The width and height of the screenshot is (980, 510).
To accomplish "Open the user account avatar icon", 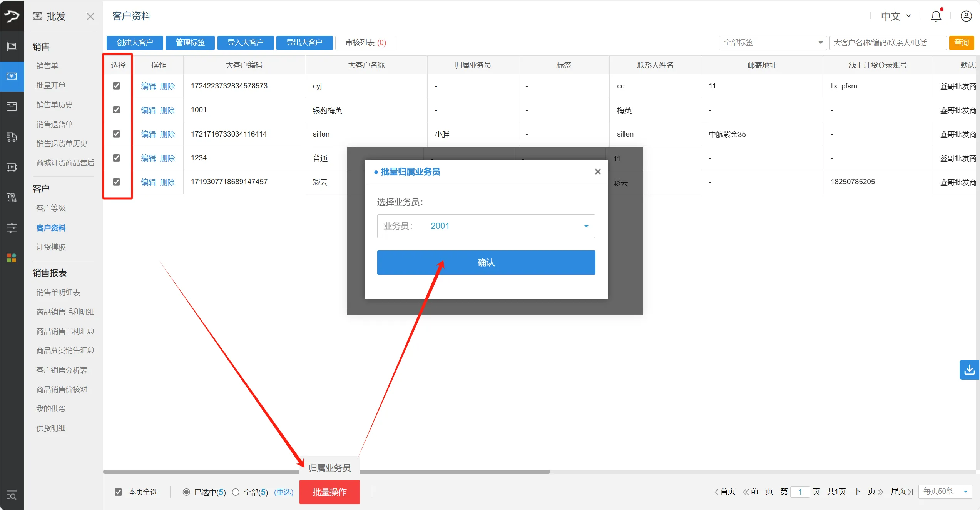I will pos(967,16).
